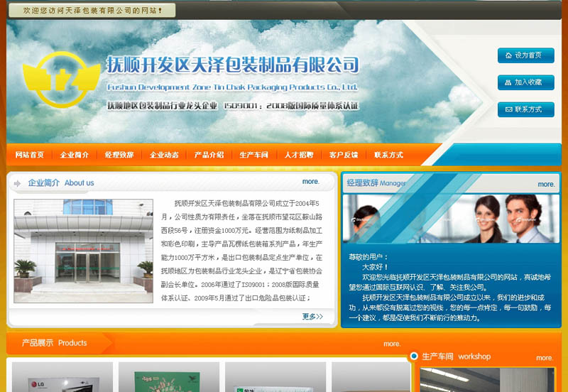568x392 pixels.
Task: Navigate to 产品介绍 menu item
Action: (x=209, y=155)
